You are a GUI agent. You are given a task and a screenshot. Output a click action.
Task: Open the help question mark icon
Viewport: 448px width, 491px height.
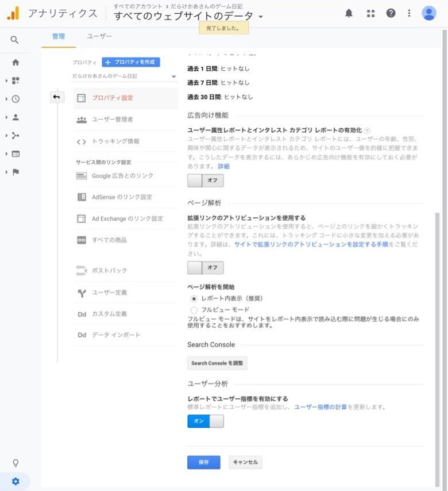coord(391,13)
